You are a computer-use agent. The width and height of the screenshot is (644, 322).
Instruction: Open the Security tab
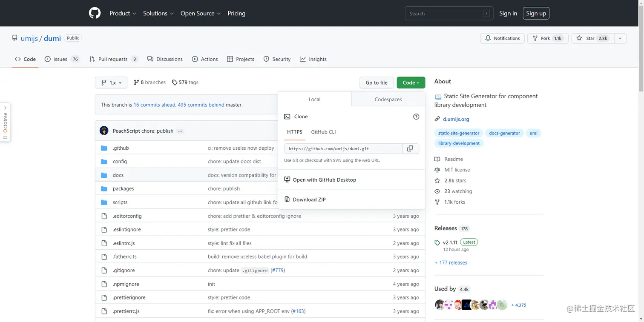pyautogui.click(x=277, y=59)
